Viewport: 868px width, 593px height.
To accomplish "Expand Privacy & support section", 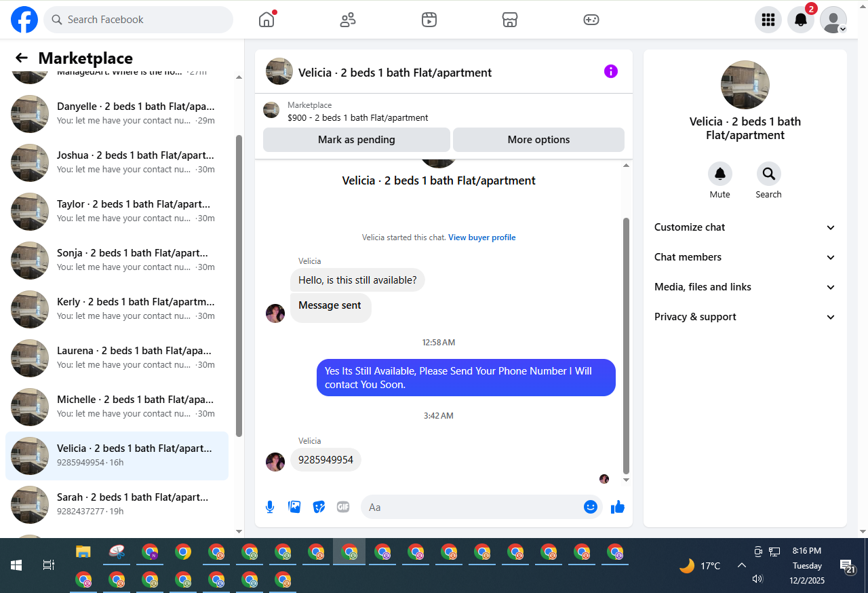I will click(x=745, y=317).
